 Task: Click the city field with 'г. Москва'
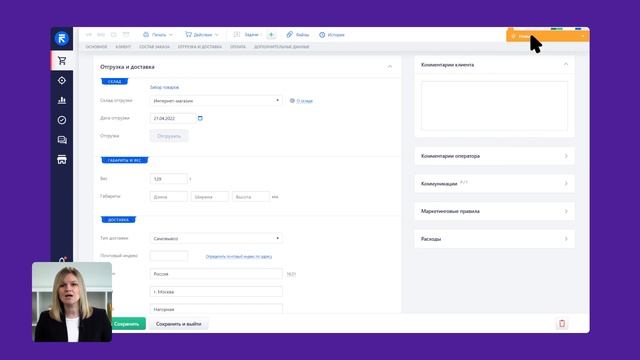coord(216,291)
